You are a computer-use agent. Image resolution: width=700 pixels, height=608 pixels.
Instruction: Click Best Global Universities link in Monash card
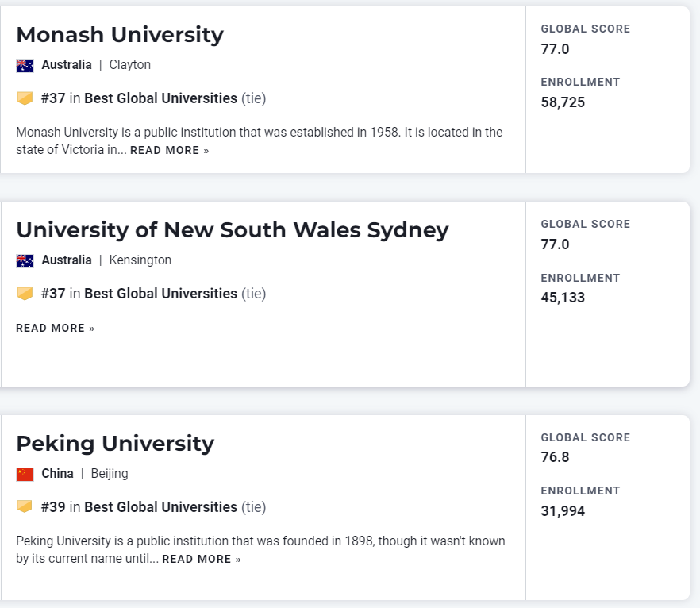[160, 98]
